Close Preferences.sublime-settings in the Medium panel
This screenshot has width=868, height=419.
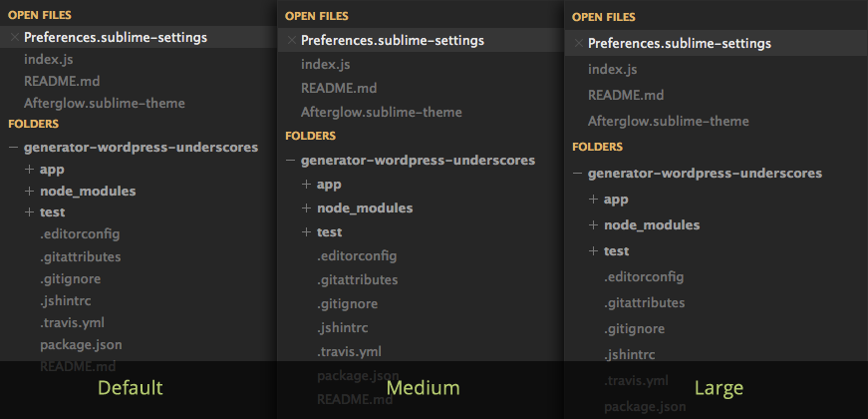click(292, 41)
